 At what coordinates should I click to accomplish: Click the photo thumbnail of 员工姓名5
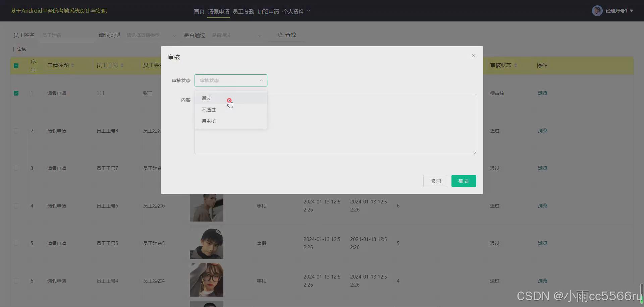tap(207, 242)
